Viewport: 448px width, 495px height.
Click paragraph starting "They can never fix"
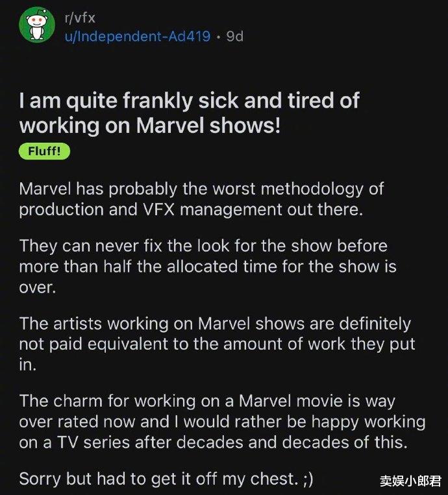208,267
